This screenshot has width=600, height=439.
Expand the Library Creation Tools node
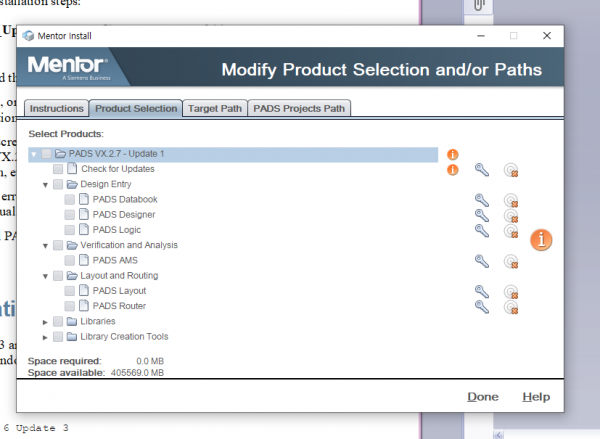(x=45, y=337)
